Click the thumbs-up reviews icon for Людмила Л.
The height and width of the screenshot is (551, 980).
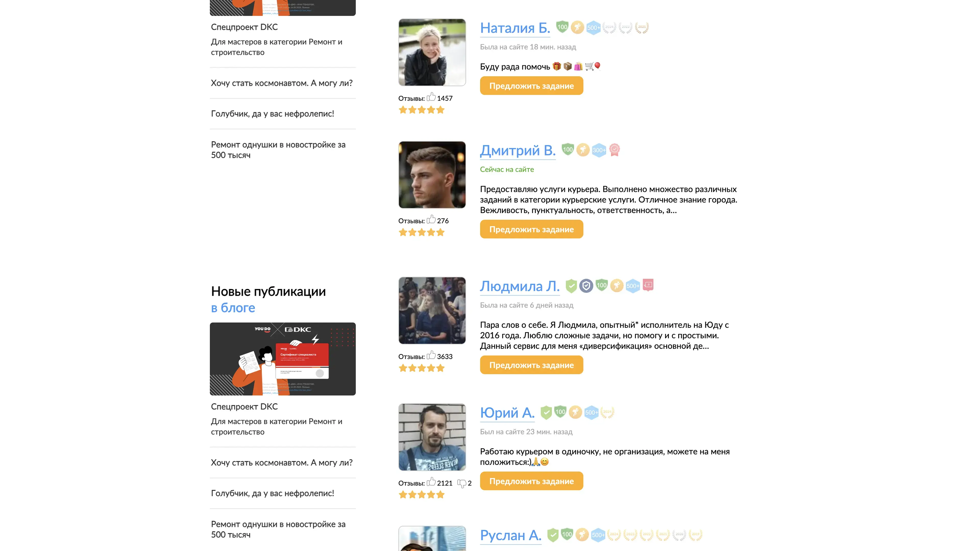431,356
